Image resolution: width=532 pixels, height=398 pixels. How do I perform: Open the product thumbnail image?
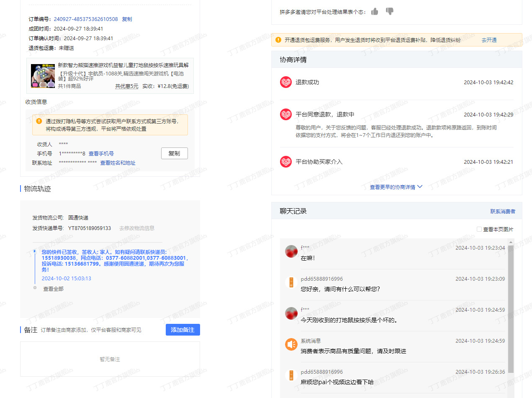click(43, 76)
